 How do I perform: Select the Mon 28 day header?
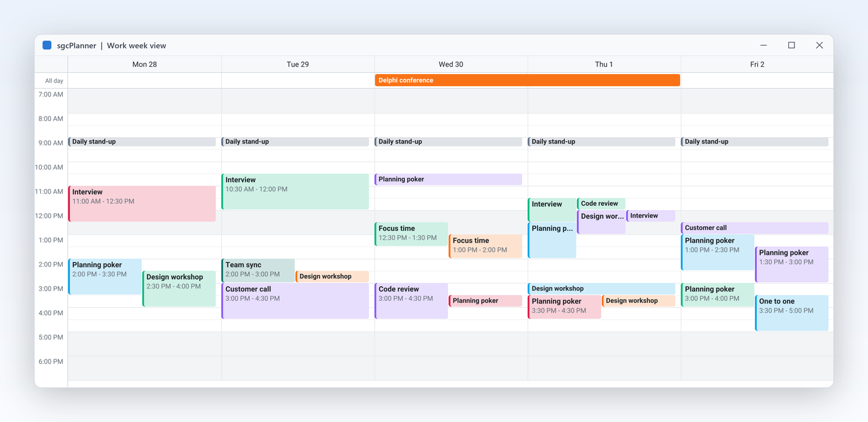pos(145,64)
